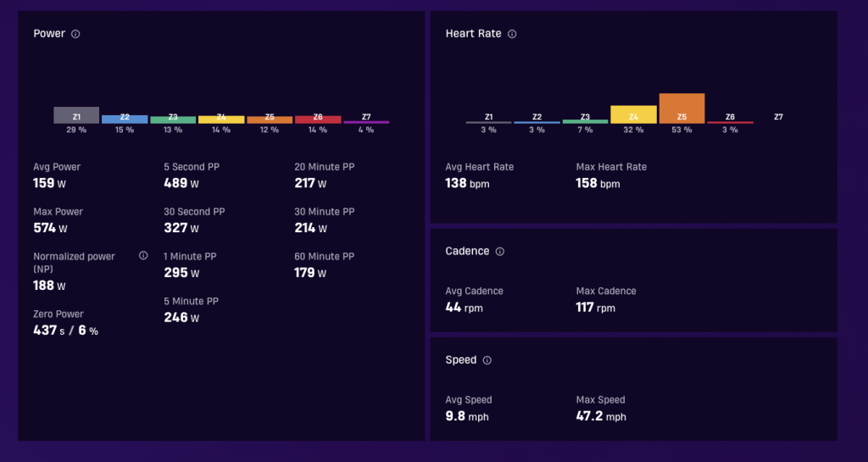Click the 53 % label under heart rate Z5

pos(682,130)
